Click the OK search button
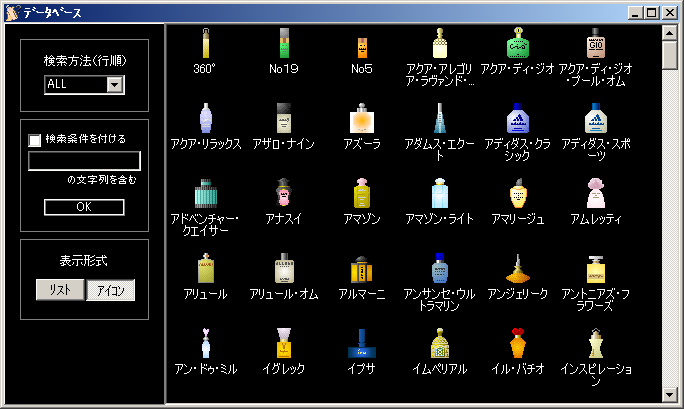Screen dimensions: 684x409 coord(84,207)
